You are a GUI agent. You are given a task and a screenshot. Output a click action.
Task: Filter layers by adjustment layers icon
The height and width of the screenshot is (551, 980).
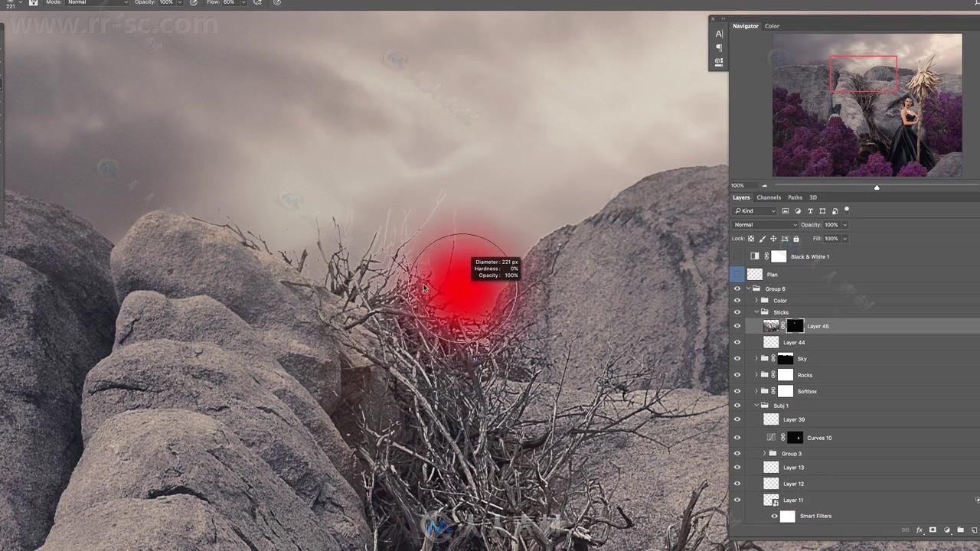[x=798, y=210]
